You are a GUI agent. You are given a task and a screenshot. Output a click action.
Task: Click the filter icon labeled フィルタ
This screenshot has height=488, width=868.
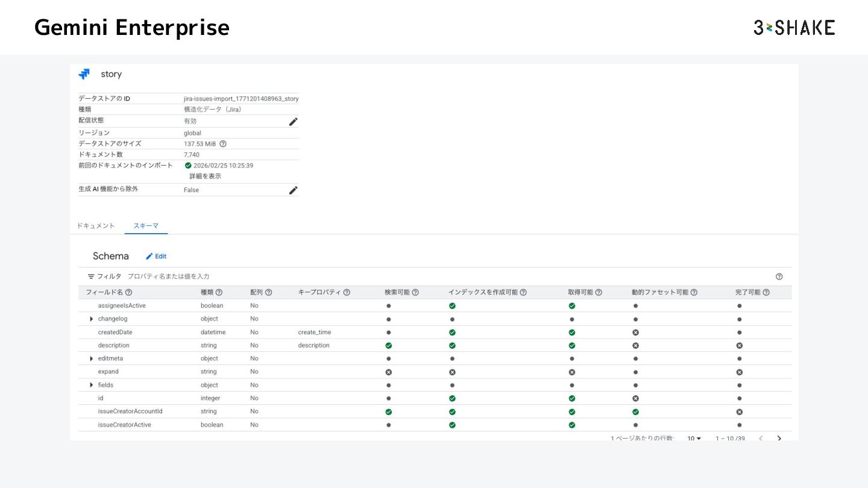[x=91, y=277]
